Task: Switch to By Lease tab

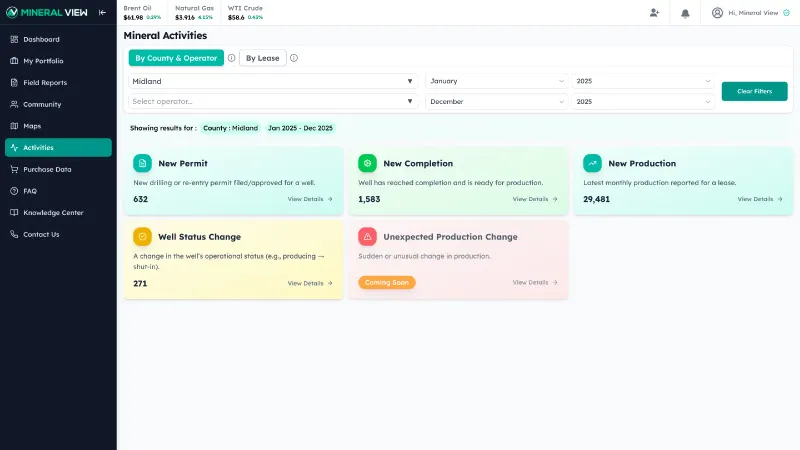Action: pyautogui.click(x=263, y=58)
